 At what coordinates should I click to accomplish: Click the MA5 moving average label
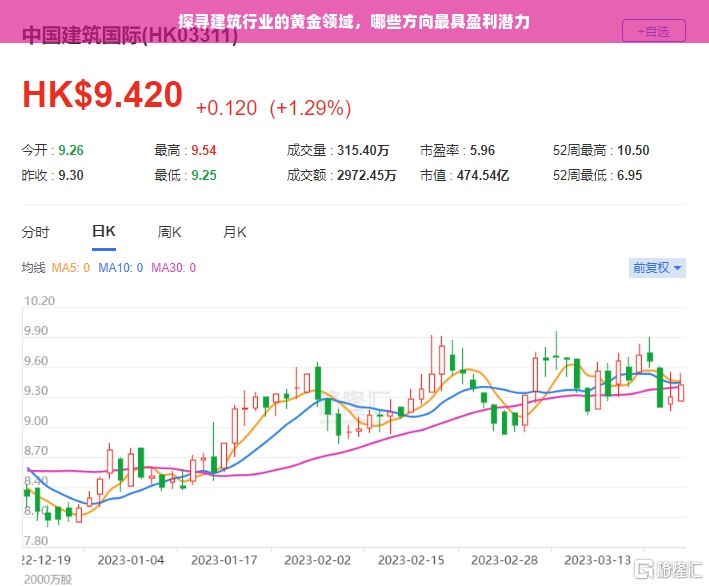click(71, 268)
